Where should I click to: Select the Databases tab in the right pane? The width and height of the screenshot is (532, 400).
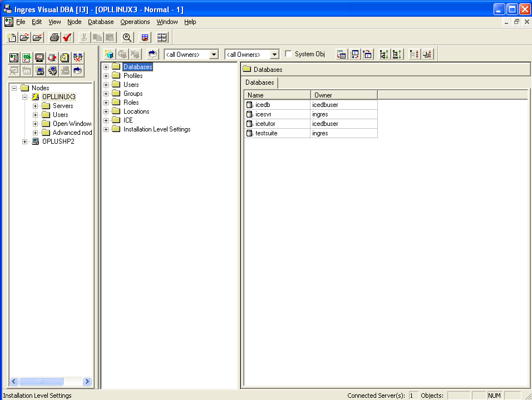(260, 82)
